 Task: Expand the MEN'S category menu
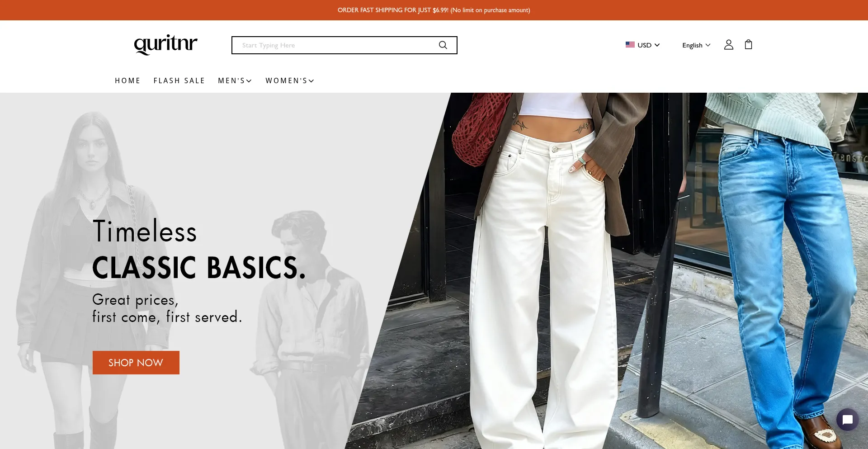tap(235, 80)
